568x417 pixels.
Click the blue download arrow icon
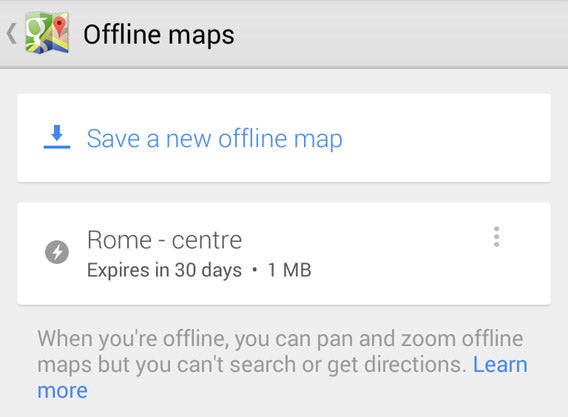[x=57, y=137]
